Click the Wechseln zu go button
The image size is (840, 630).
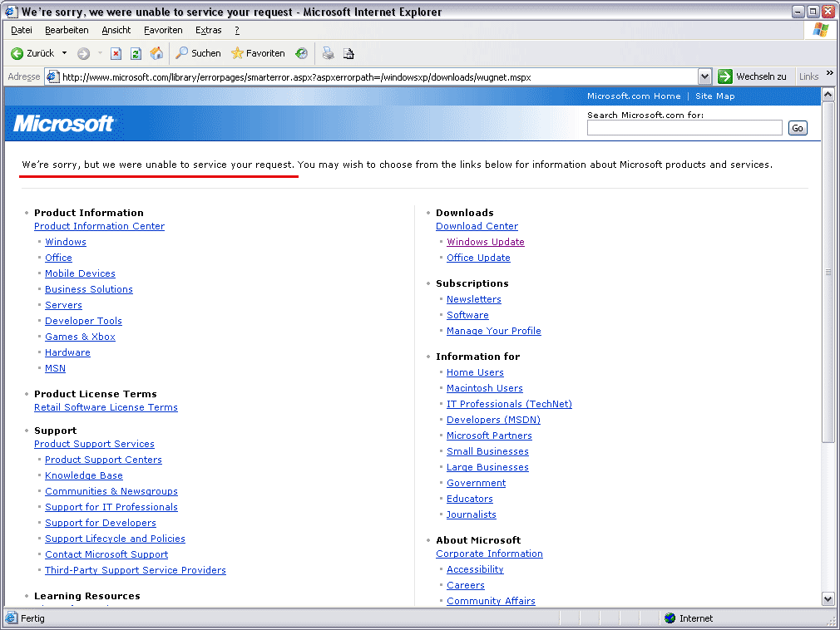pos(752,76)
